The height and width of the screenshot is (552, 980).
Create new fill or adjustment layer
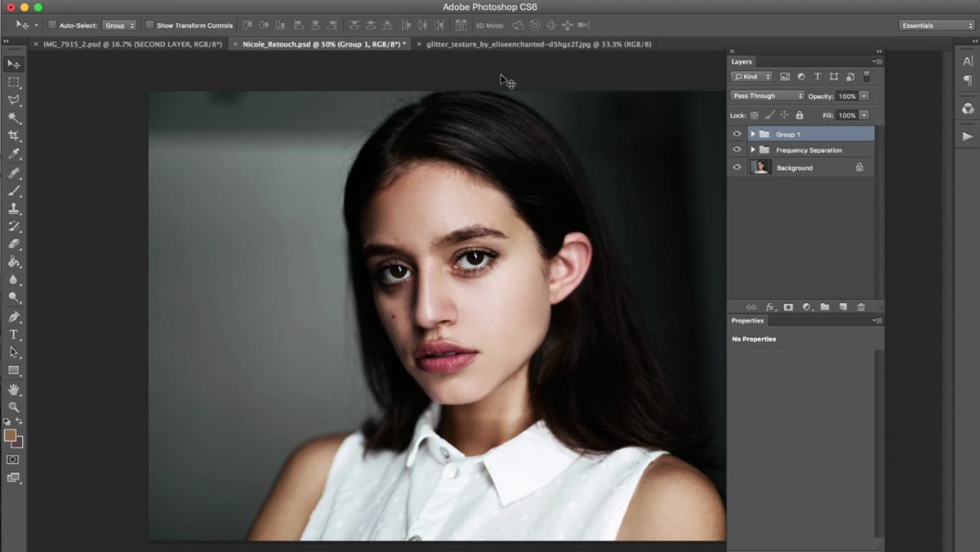[x=807, y=307]
